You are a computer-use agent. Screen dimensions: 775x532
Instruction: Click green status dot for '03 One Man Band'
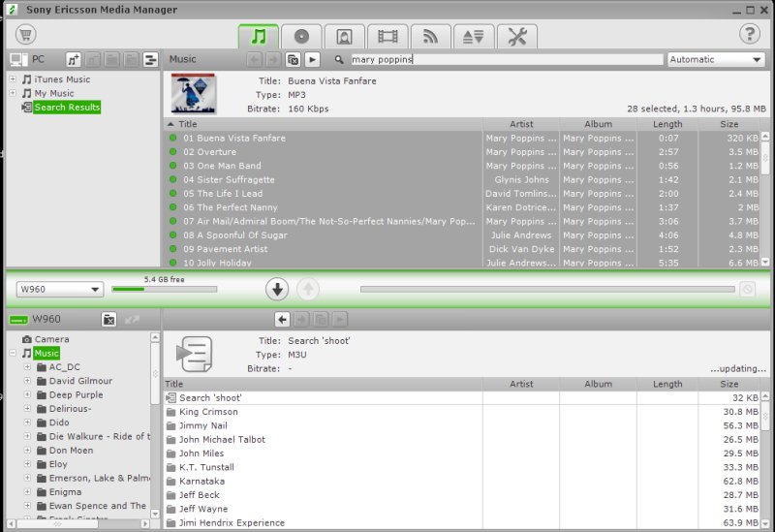tap(173, 166)
